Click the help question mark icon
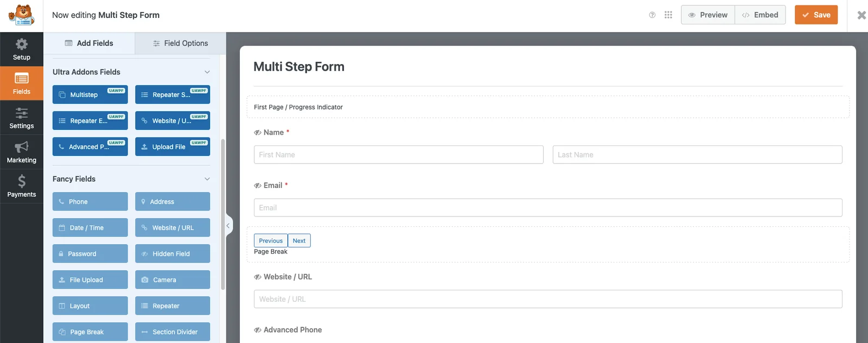This screenshot has width=868, height=343. [652, 15]
